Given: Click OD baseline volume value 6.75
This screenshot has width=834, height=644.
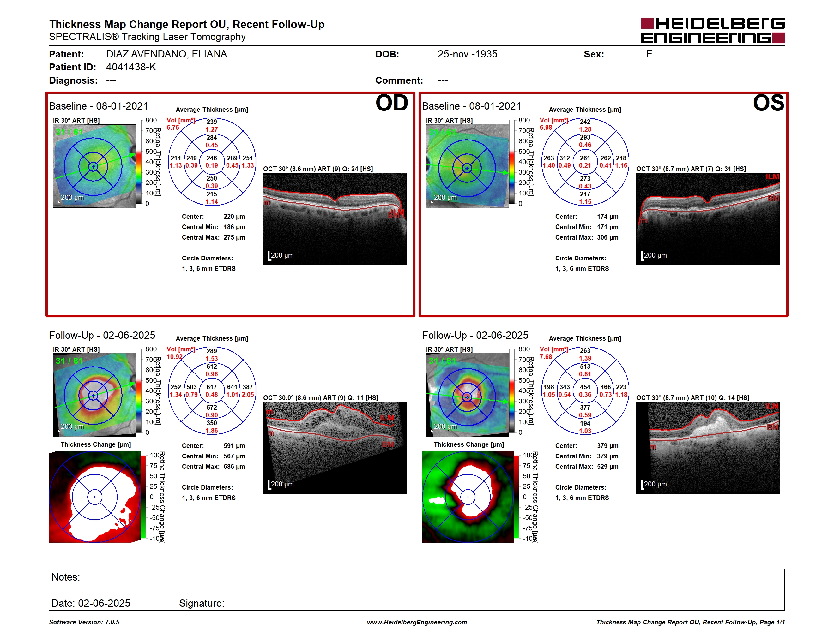Looking at the screenshot, I should pos(173,128).
